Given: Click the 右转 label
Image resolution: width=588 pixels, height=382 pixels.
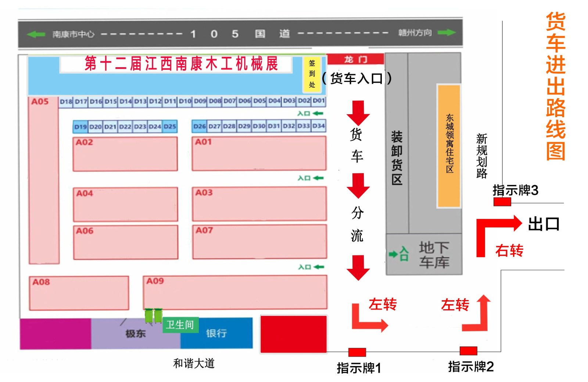Looking at the screenshot, I should pos(509,251).
